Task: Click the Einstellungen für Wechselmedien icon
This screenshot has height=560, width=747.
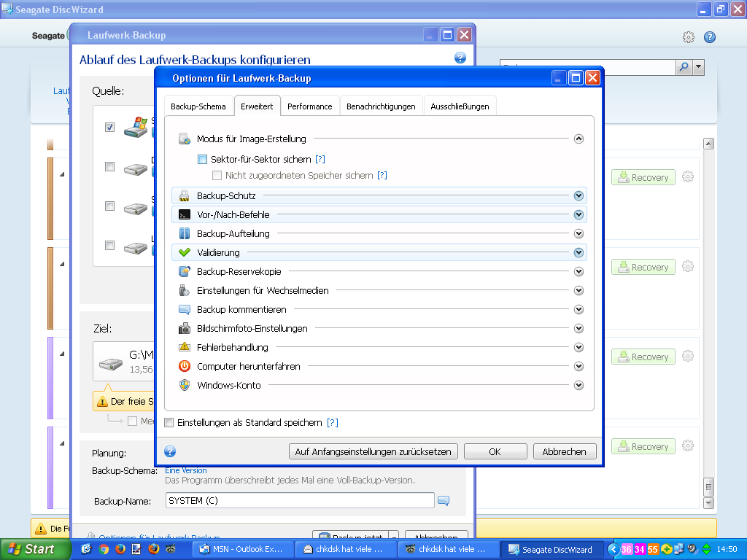Action: click(x=185, y=290)
